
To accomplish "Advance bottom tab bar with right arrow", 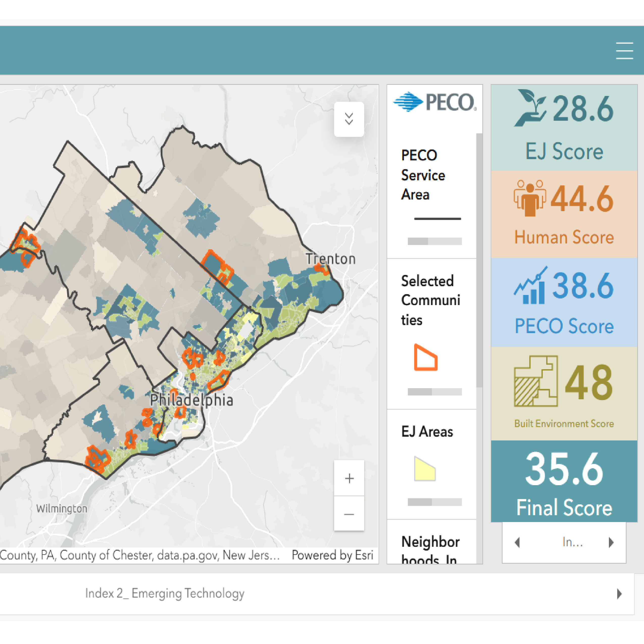I will pos(619,594).
